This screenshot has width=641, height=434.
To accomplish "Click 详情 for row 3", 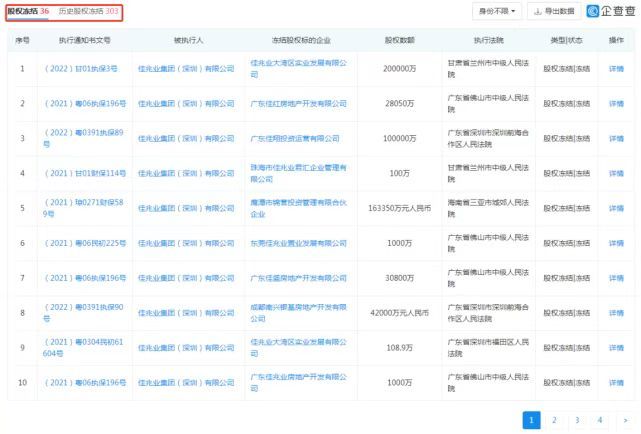I will [616, 139].
